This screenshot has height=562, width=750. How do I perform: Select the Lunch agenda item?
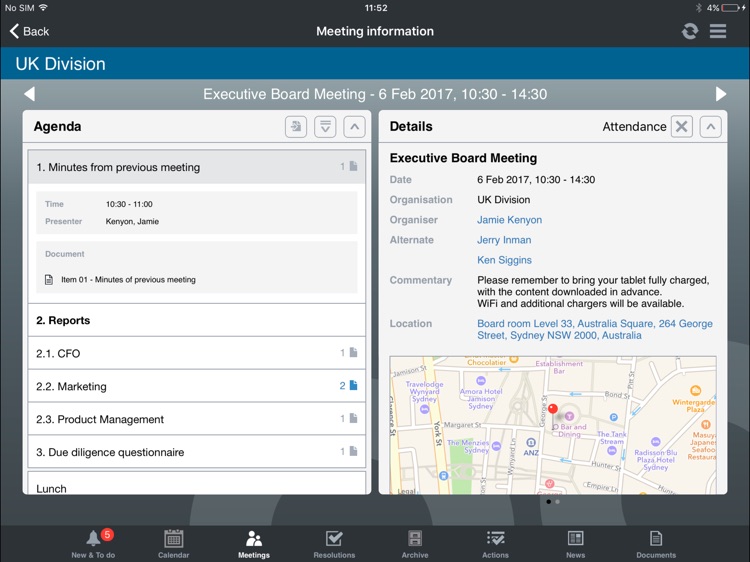[197, 483]
